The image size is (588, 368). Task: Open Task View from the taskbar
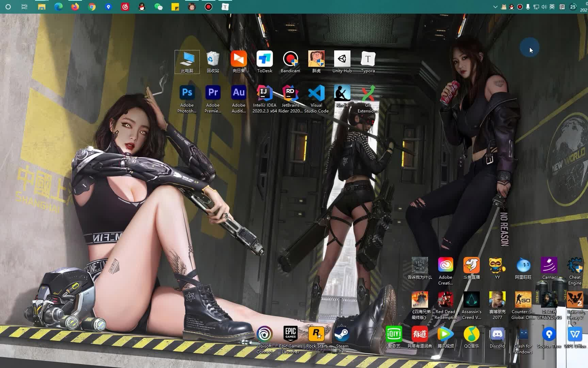24,6
